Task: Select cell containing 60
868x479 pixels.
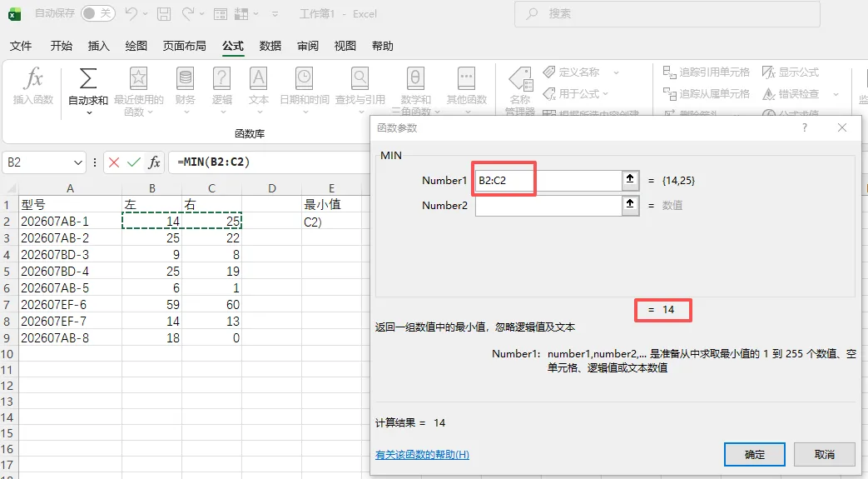Action: click(212, 305)
